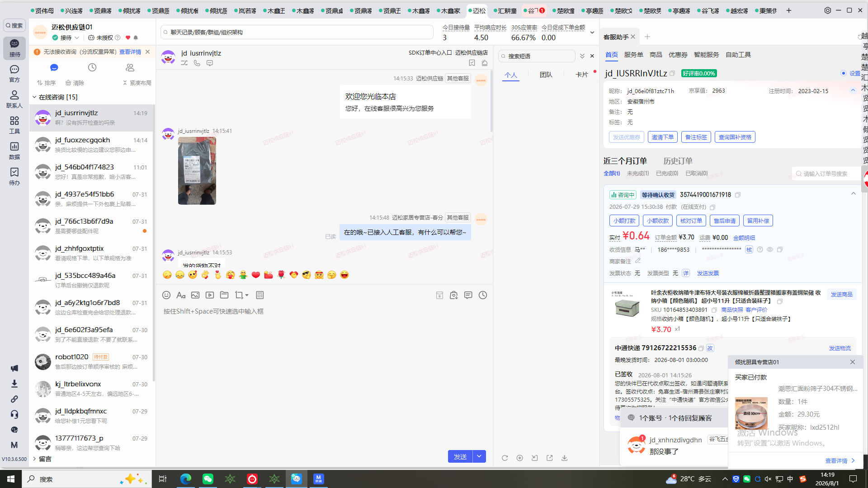Click the headset icon in left sidebar
The height and width of the screenshot is (488, 868).
pos(14,414)
